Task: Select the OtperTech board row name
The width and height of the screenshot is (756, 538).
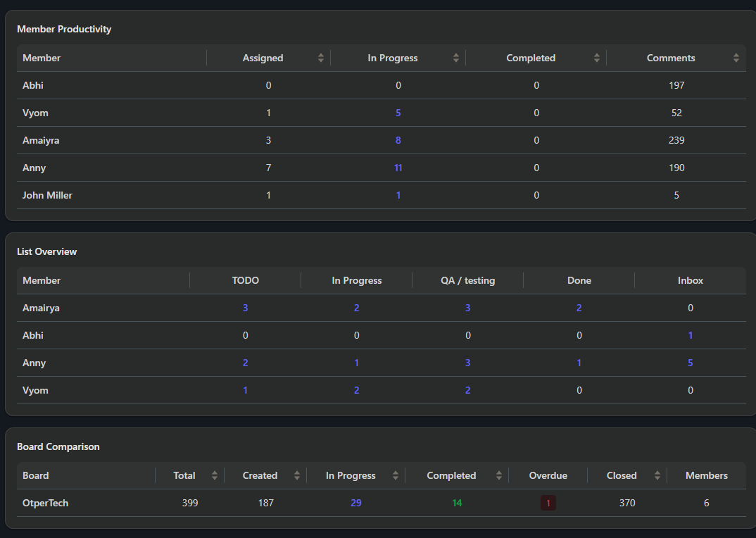Action: tap(45, 503)
